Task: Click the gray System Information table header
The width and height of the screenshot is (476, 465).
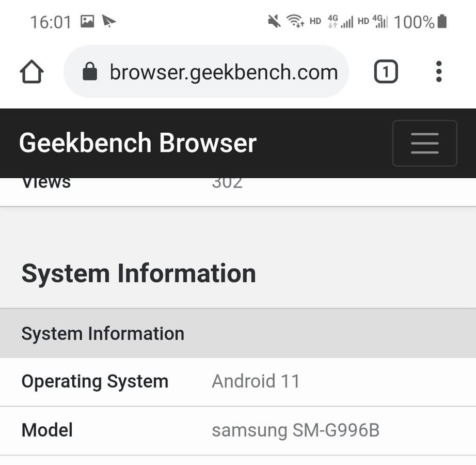Action: (103, 333)
